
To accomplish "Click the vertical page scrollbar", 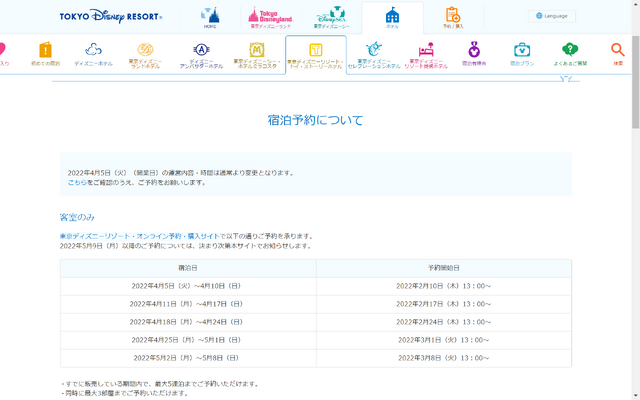I will pyautogui.click(x=635, y=200).
